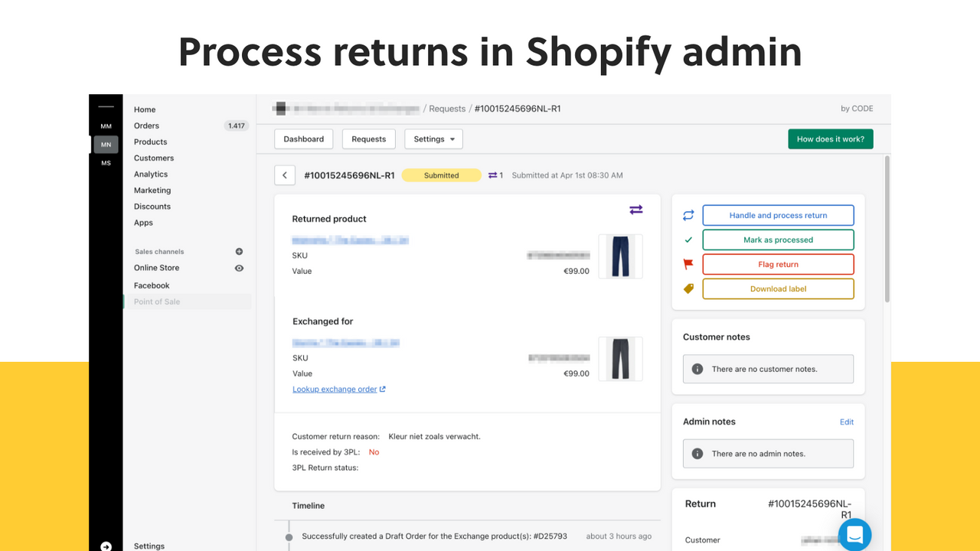Open the Online Store channel
Screen dimensions: 980x551
click(156, 268)
